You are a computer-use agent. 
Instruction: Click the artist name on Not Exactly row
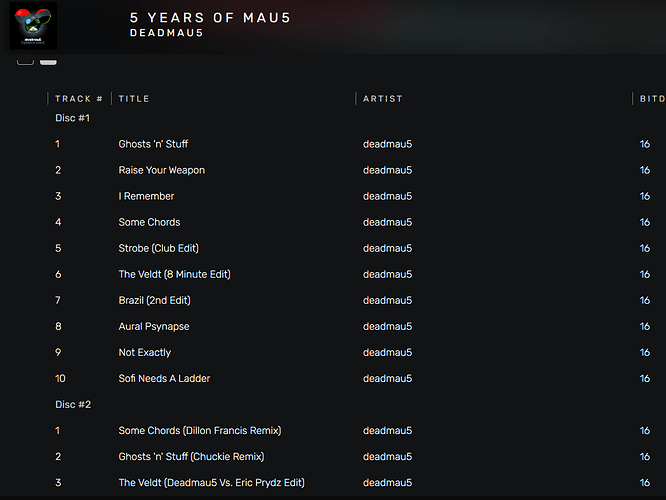click(x=387, y=353)
